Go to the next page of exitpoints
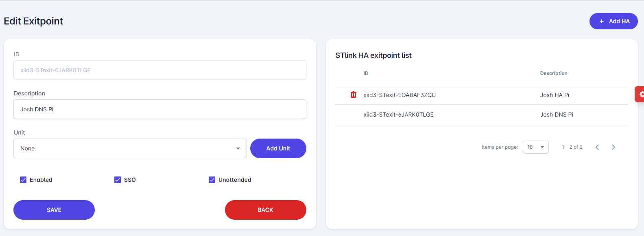The width and height of the screenshot is (644, 236). [613, 147]
